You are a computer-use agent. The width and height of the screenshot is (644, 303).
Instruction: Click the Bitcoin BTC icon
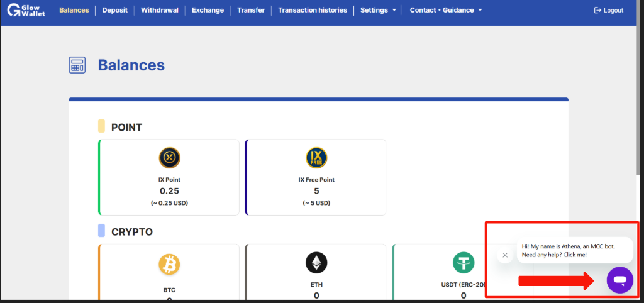[x=169, y=263]
